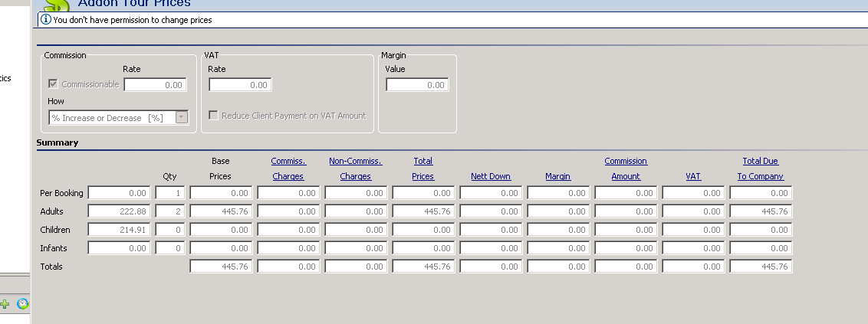This screenshot has width=868, height=324.
Task: Click the info icon in permission message
Action: [x=46, y=19]
